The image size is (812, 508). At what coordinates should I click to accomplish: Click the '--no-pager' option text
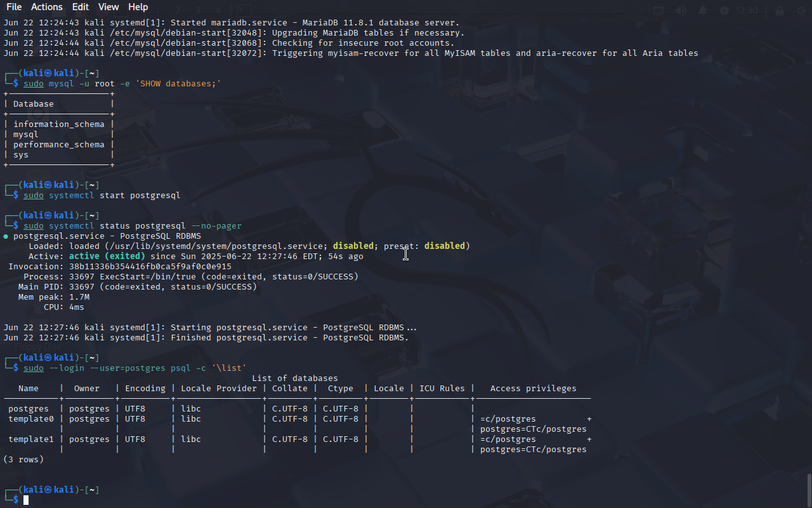coord(216,226)
